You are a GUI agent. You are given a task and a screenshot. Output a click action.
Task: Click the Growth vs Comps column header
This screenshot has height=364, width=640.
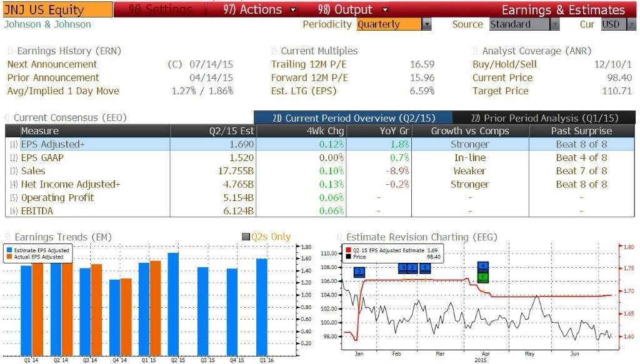[470, 131]
